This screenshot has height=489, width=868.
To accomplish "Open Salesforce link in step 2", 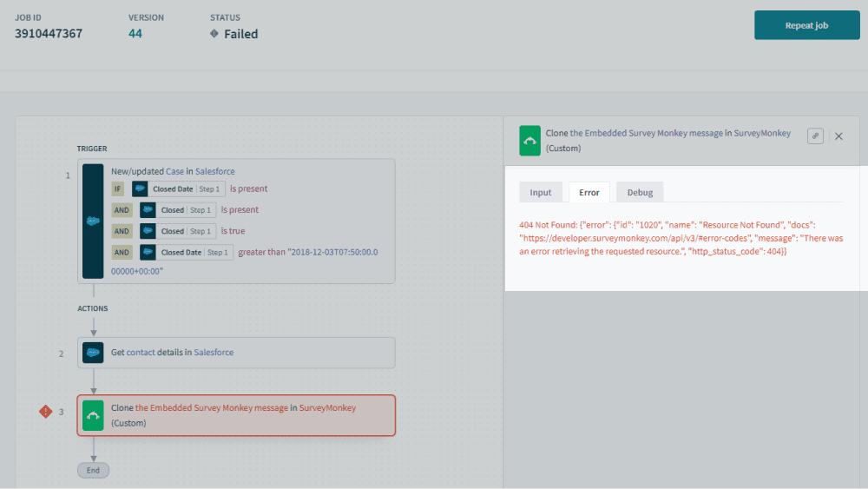I will [214, 353].
